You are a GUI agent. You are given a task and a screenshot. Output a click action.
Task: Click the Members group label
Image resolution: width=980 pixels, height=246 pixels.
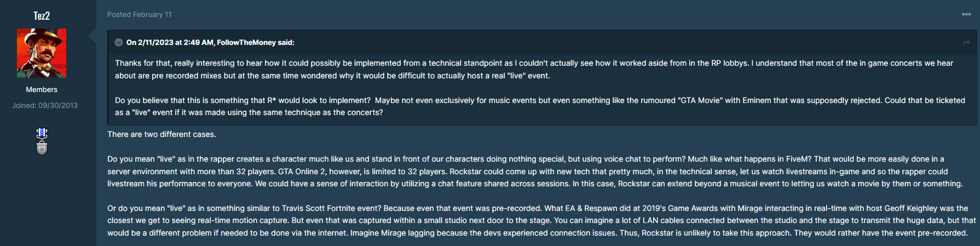[42, 89]
